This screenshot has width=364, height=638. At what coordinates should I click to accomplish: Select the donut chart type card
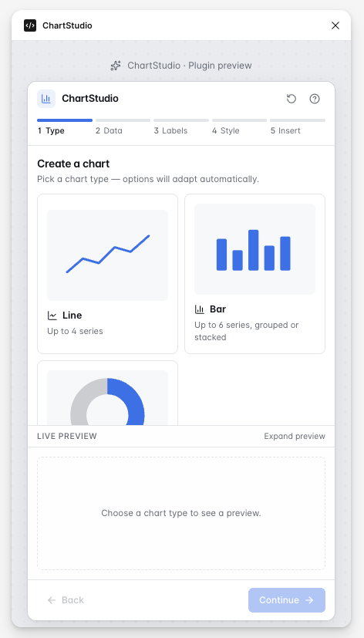point(107,393)
